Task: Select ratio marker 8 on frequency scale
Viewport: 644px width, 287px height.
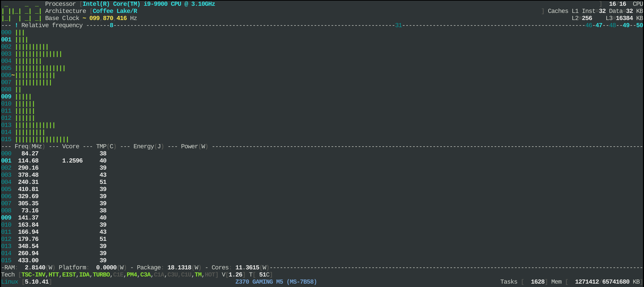Action: 111,25
